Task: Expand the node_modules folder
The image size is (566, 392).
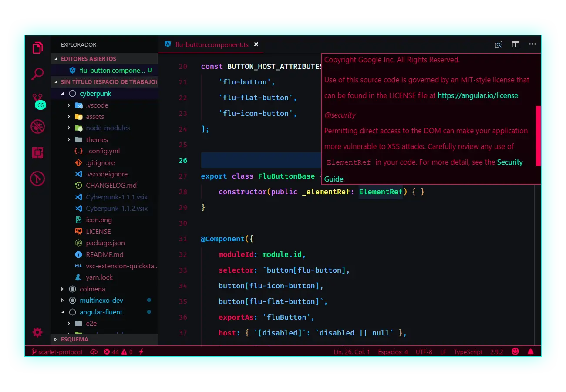Action: coord(108,128)
